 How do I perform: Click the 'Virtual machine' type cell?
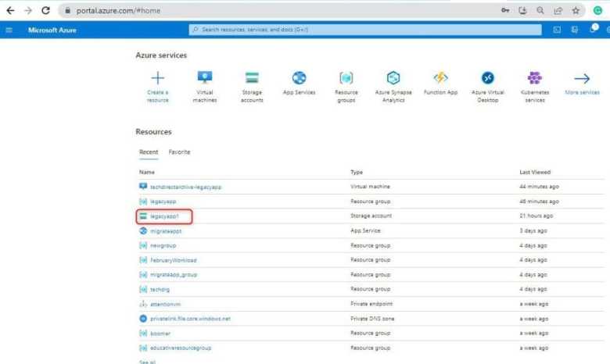click(370, 187)
